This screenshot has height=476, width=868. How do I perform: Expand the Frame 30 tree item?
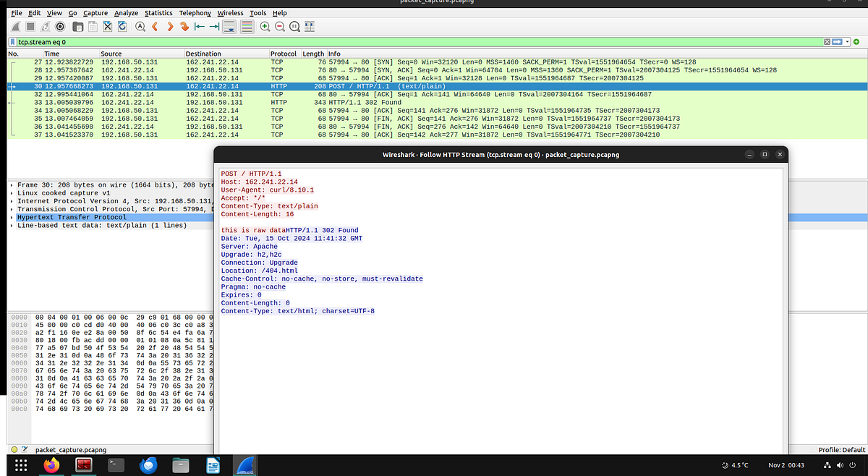click(10, 185)
